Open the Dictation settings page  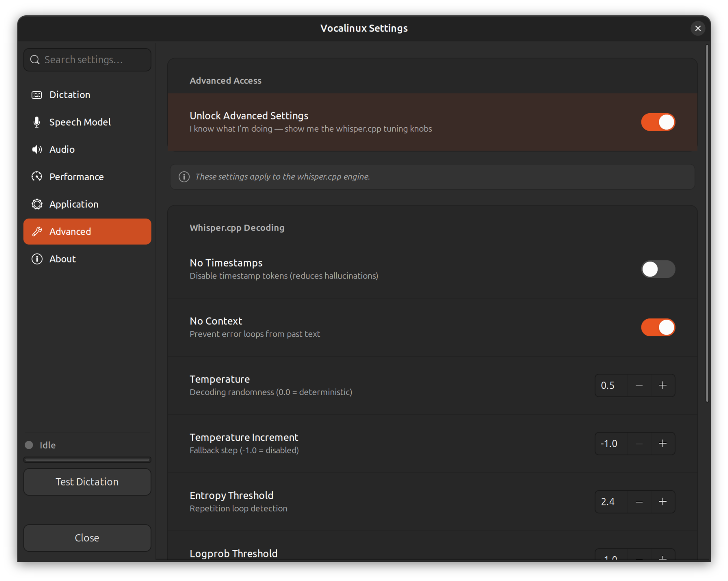point(87,95)
